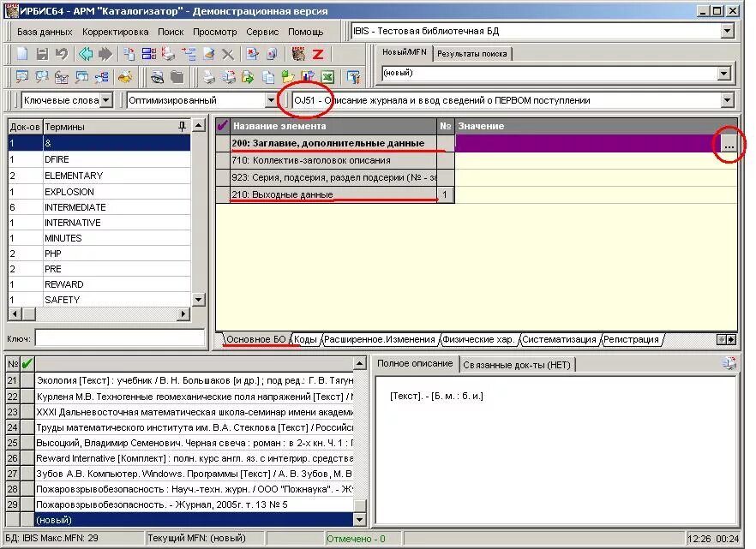Click the red X delete record icon
This screenshot has height=549, width=756.
228,54
